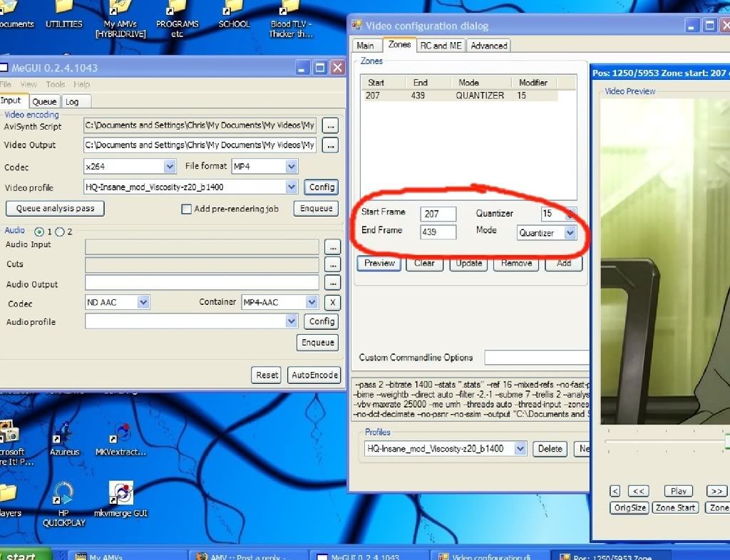This screenshot has width=730, height=560.
Task: Click the End Frame input field
Action: [438, 232]
